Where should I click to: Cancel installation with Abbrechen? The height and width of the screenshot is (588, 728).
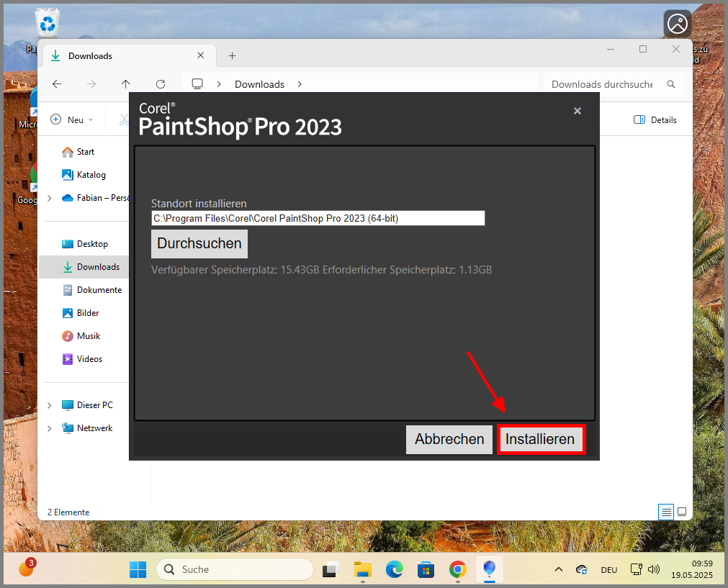[x=449, y=439]
